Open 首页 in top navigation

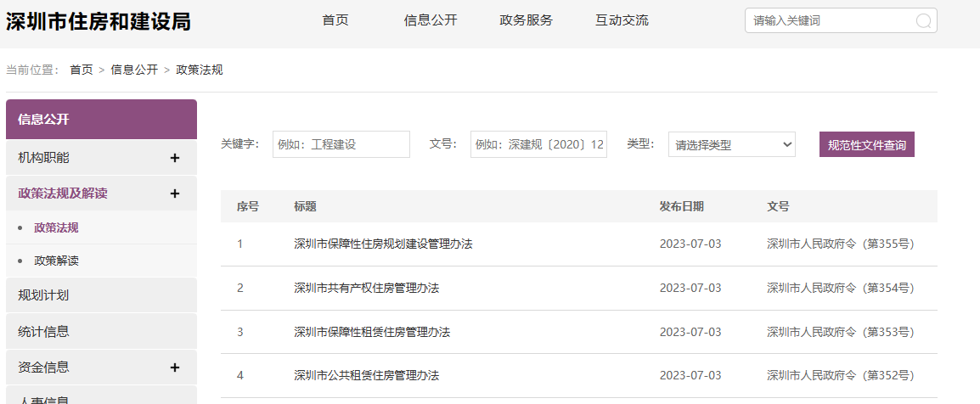335,20
